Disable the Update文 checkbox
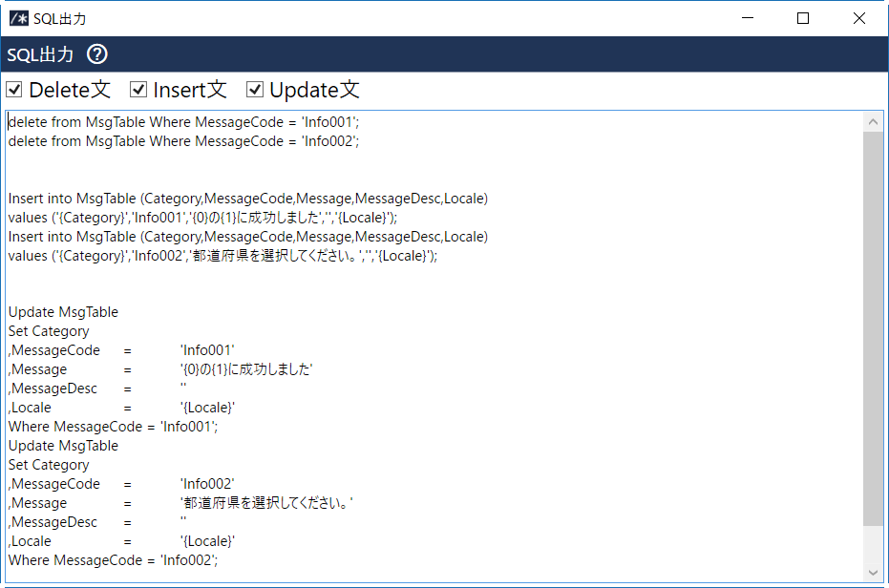The height and width of the screenshot is (588, 889). coord(255,90)
